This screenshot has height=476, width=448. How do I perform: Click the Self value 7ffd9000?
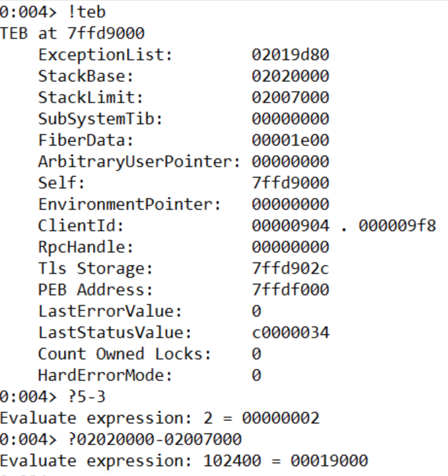click(x=290, y=183)
